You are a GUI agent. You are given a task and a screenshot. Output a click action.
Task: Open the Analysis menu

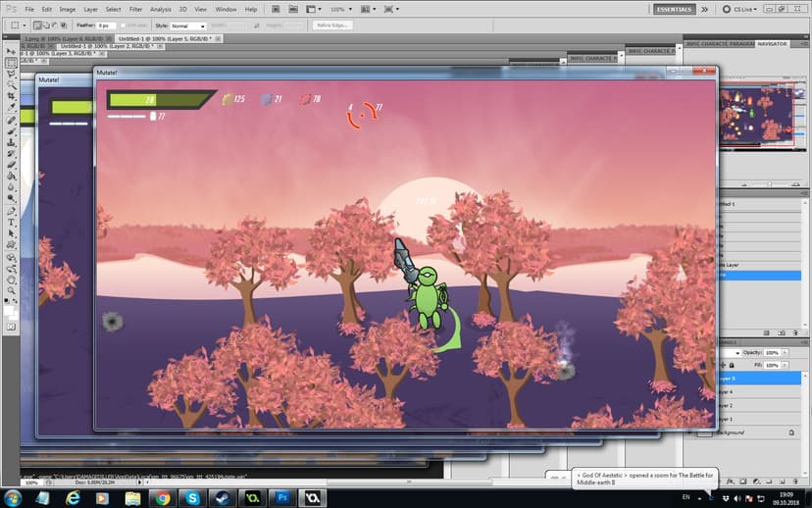tap(161, 10)
